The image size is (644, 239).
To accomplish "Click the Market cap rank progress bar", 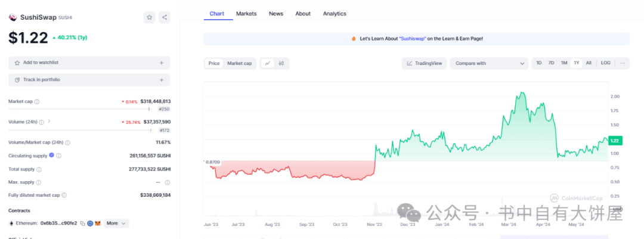I will tap(81, 109).
